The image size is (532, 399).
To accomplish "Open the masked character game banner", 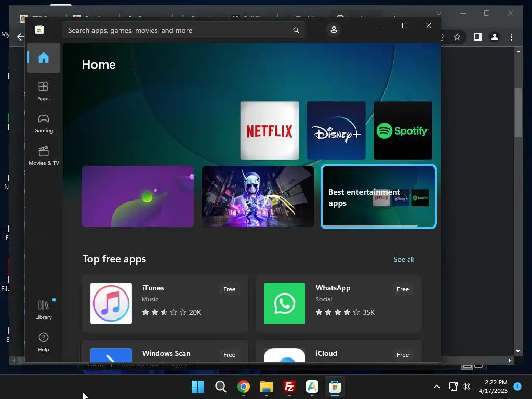I will [258, 196].
